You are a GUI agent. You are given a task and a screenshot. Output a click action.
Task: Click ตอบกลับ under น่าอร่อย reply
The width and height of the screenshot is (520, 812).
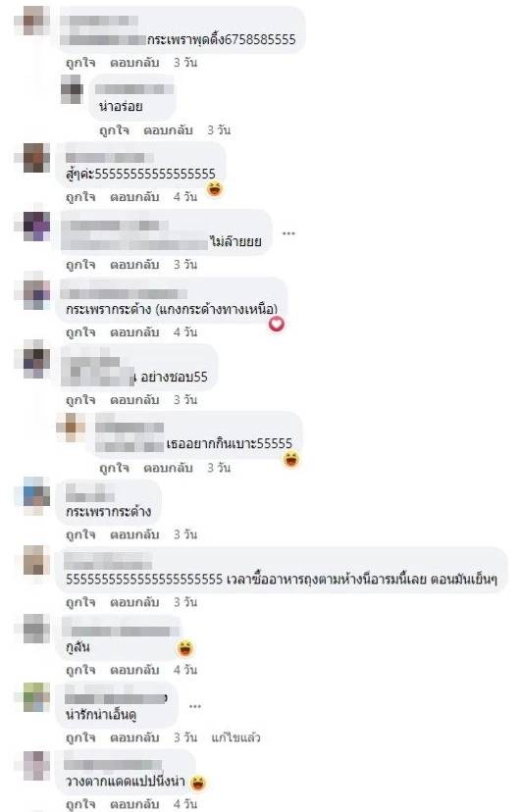168,130
